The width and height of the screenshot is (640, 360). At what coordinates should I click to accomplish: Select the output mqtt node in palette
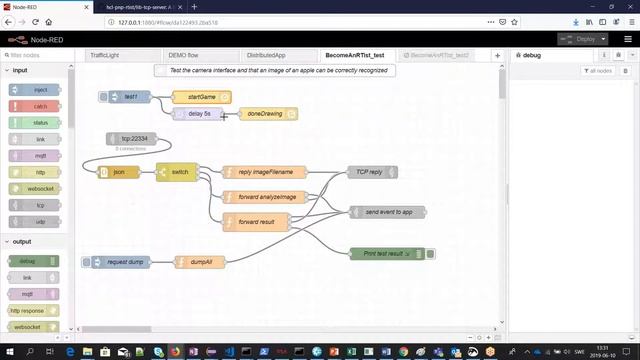33,294
